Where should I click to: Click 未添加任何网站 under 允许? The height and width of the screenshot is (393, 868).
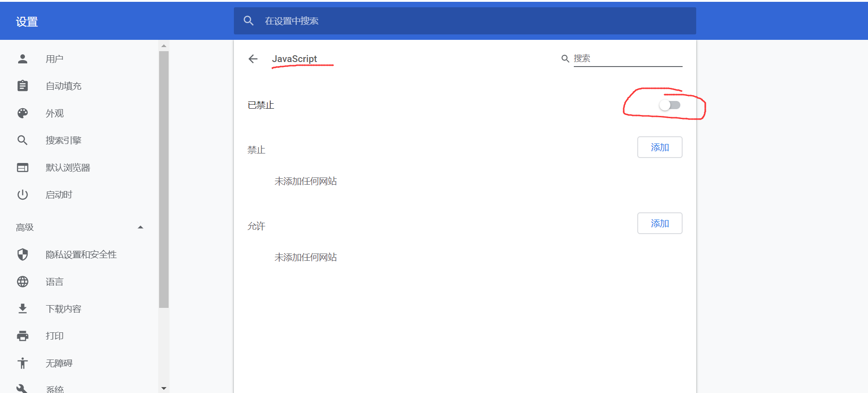click(305, 257)
